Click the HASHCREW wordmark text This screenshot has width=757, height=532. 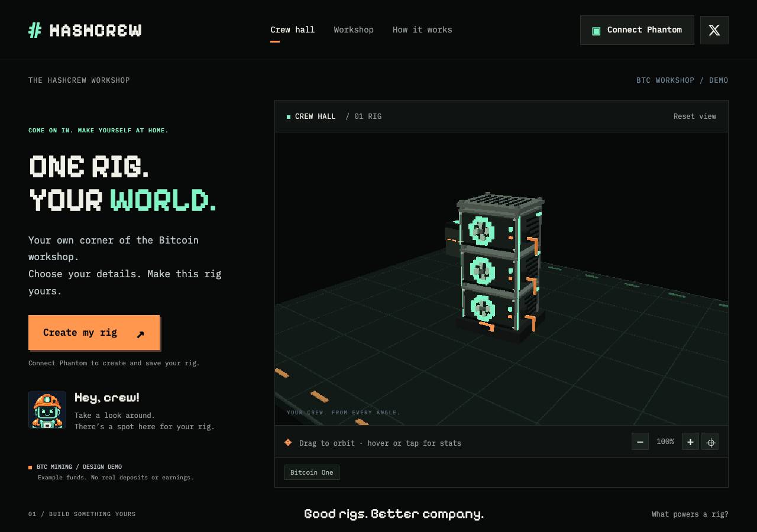(96, 30)
